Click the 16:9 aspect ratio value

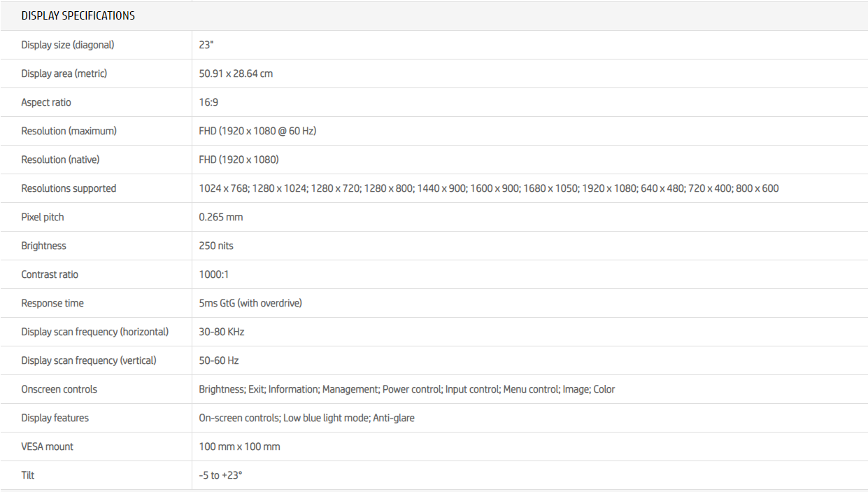(208, 102)
